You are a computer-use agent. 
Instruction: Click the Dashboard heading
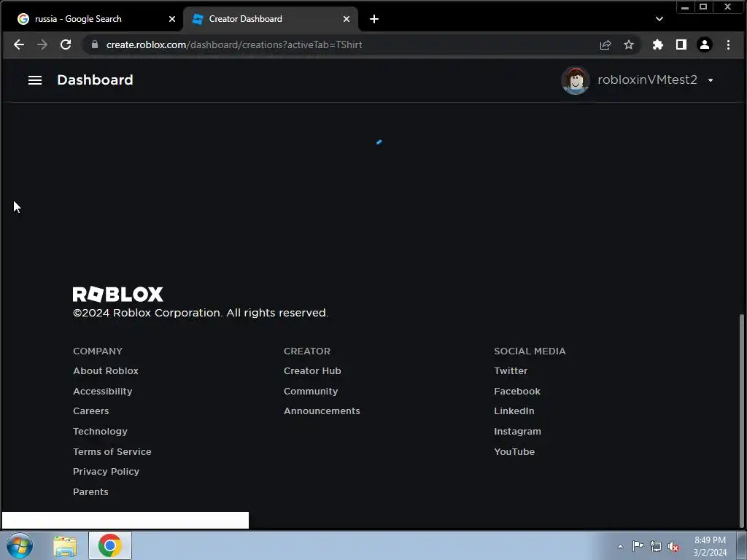(96, 80)
